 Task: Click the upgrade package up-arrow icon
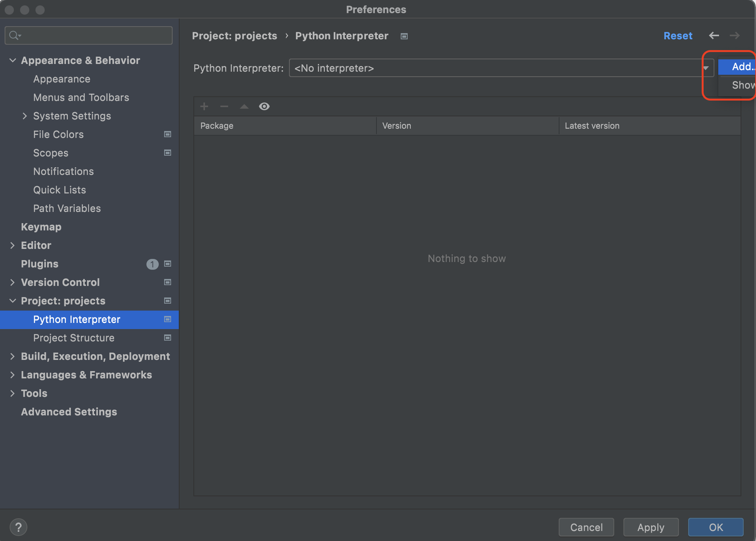[244, 106]
